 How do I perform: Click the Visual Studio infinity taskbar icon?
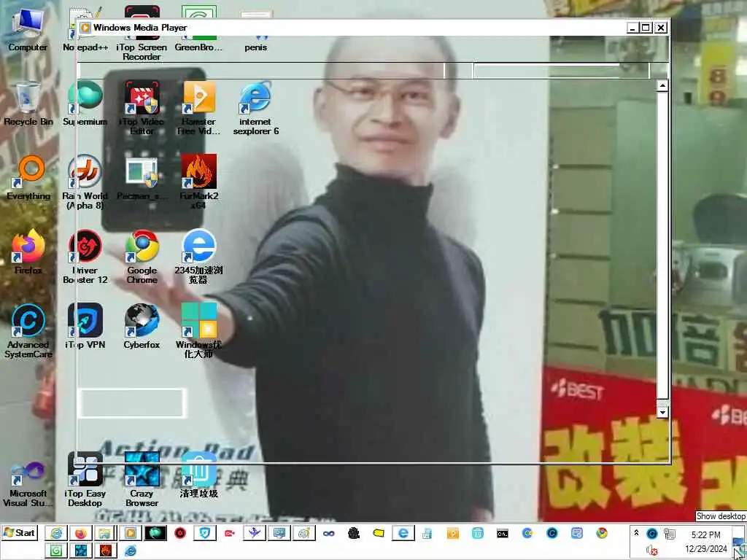(x=329, y=533)
